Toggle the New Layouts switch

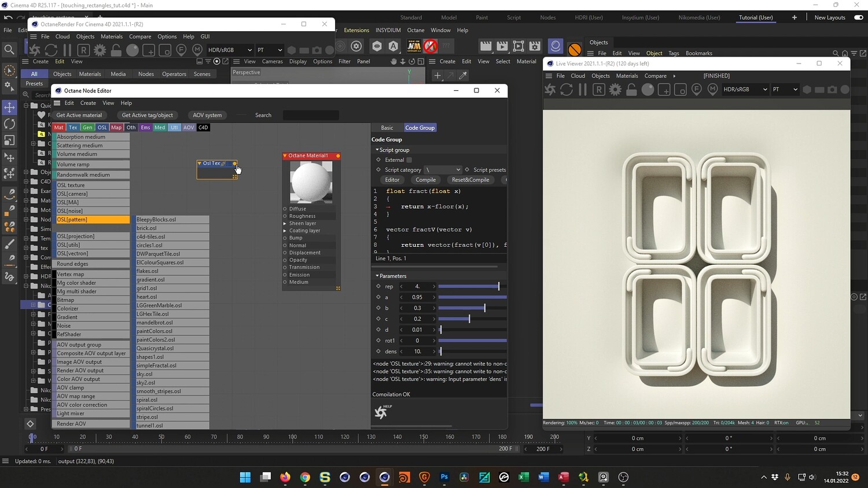tap(859, 17)
